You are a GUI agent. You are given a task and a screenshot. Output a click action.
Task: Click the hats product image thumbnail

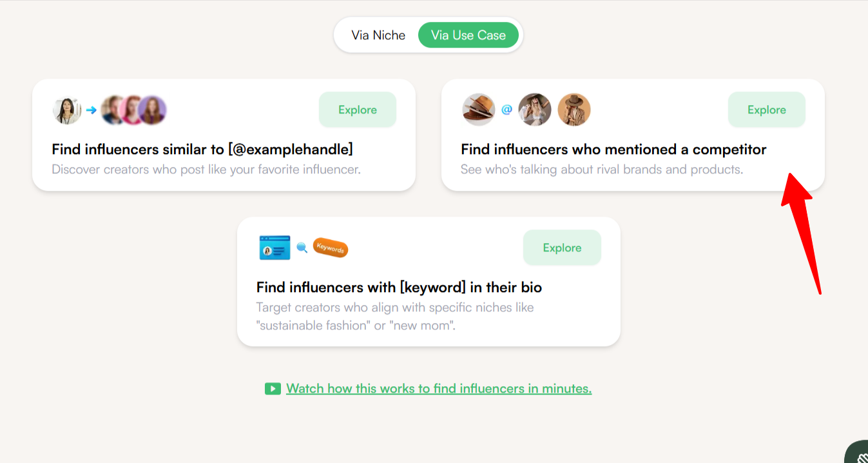click(479, 110)
